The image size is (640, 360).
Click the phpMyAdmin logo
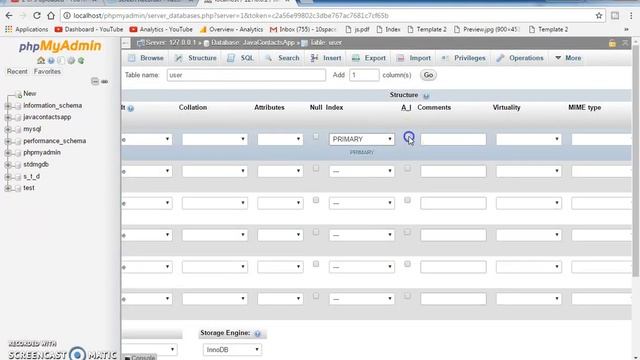point(60,46)
